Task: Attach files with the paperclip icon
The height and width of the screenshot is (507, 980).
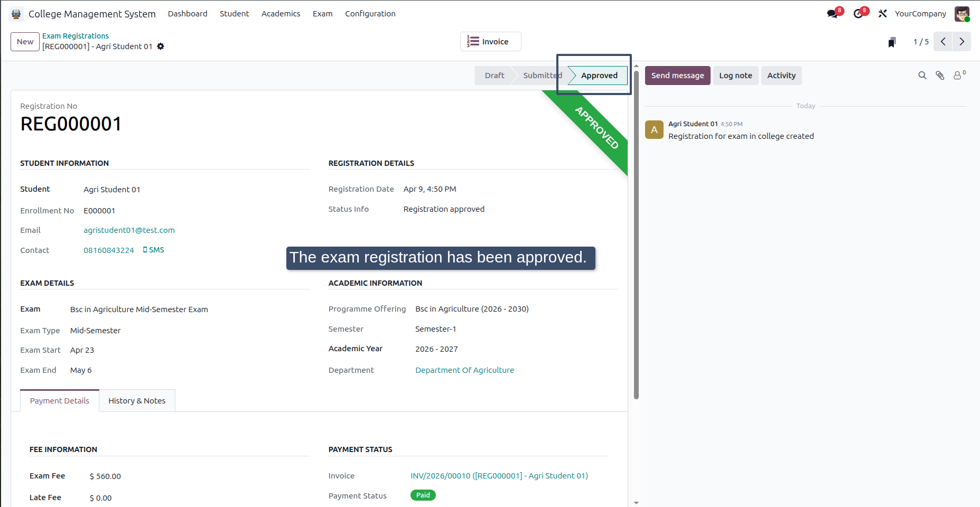Action: 940,76
